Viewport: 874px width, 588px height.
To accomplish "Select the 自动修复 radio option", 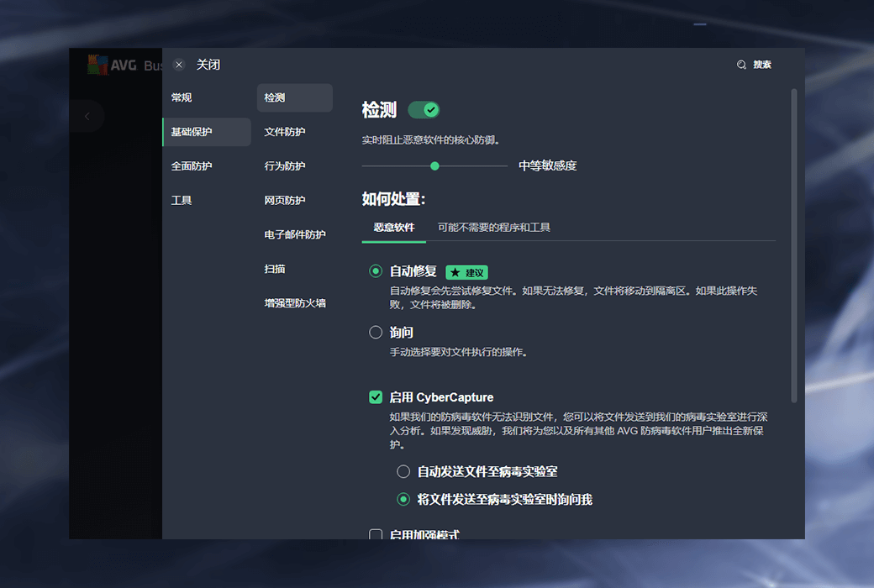I will (x=376, y=271).
